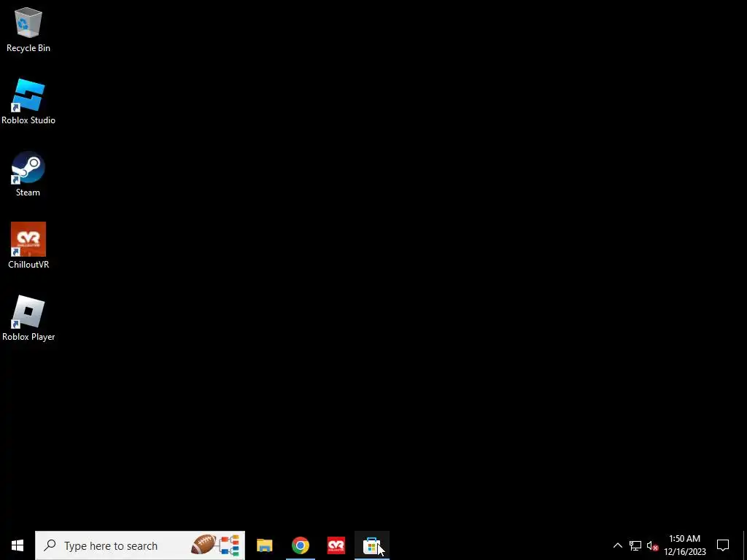Open Google Chrome from the taskbar
The width and height of the screenshot is (747, 560).
click(x=300, y=545)
